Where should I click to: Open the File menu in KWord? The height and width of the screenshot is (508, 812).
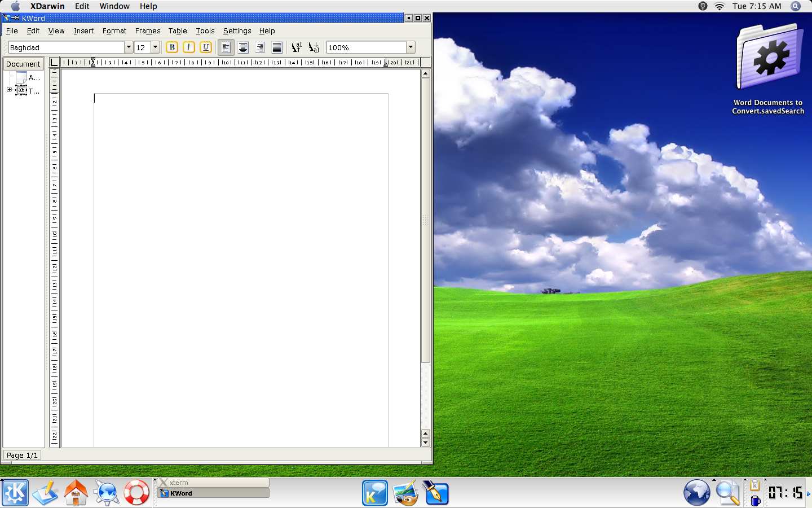coord(12,31)
